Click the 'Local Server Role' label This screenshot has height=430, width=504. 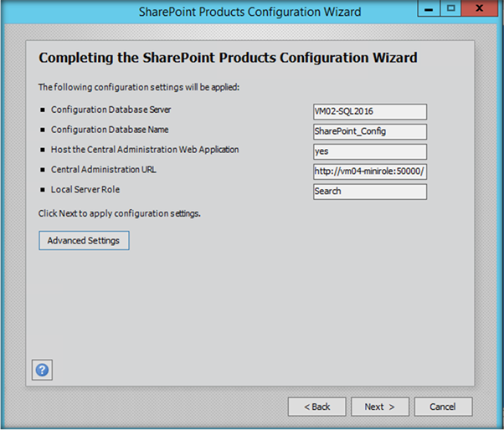pyautogui.click(x=85, y=190)
